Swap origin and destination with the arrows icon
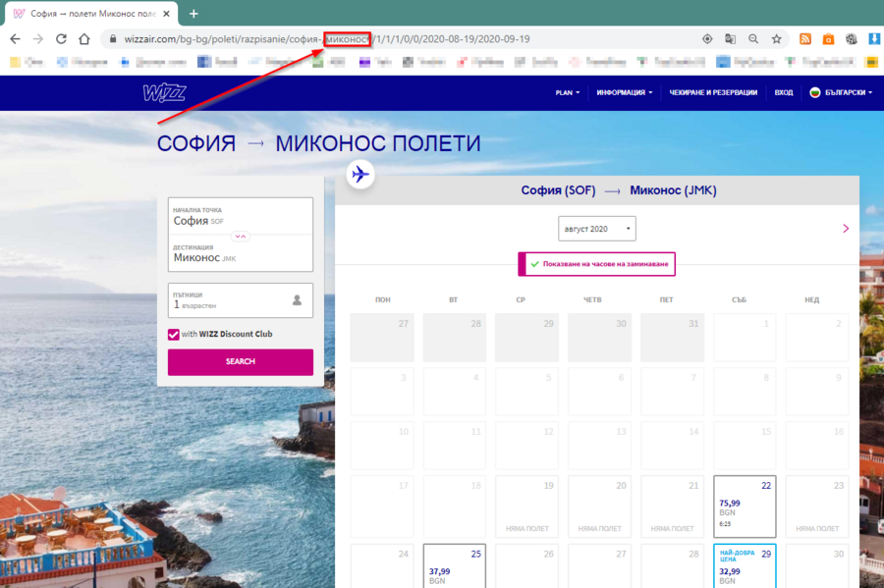884x588 pixels. tap(241, 236)
